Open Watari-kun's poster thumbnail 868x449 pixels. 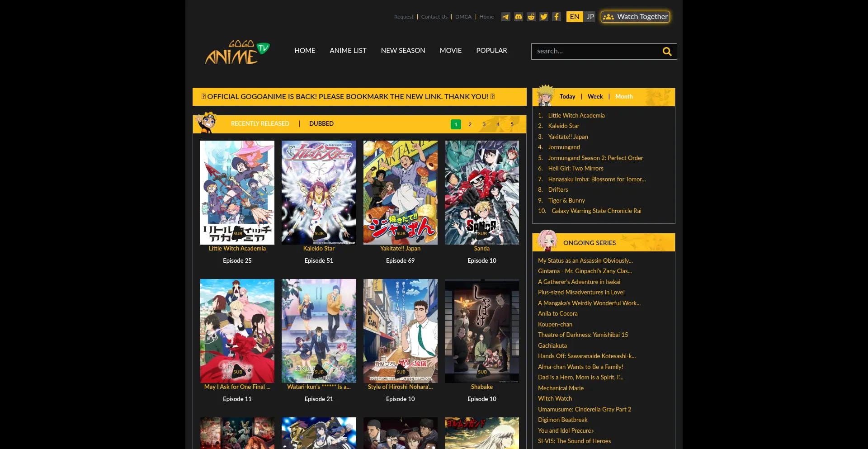(319, 331)
